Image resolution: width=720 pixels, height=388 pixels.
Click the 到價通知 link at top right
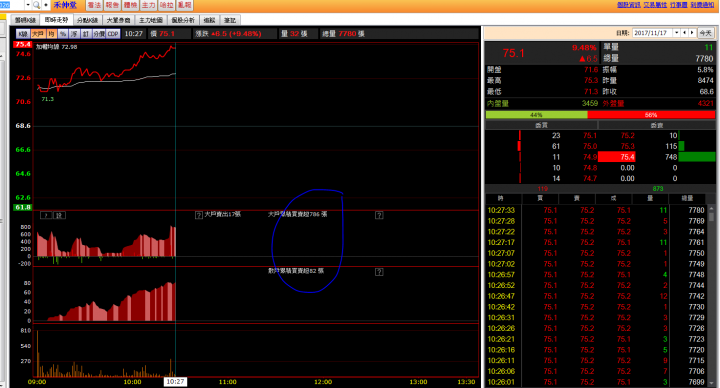[x=702, y=5]
